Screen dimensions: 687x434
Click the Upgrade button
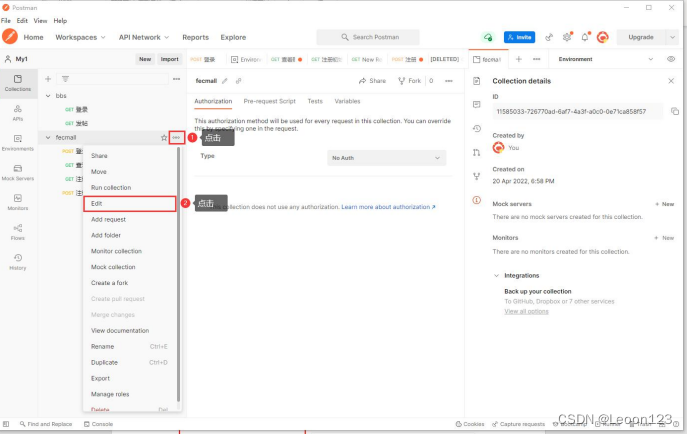(x=641, y=37)
